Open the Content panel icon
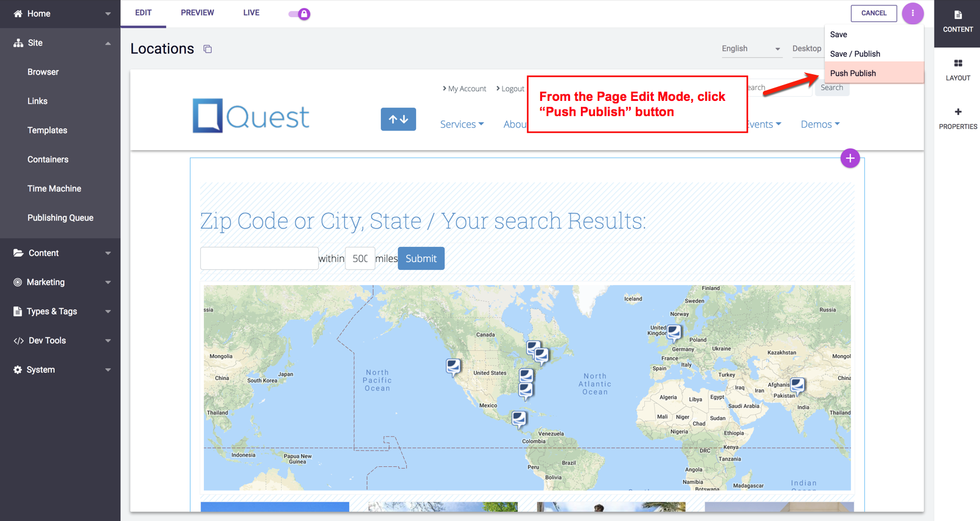 point(957,21)
